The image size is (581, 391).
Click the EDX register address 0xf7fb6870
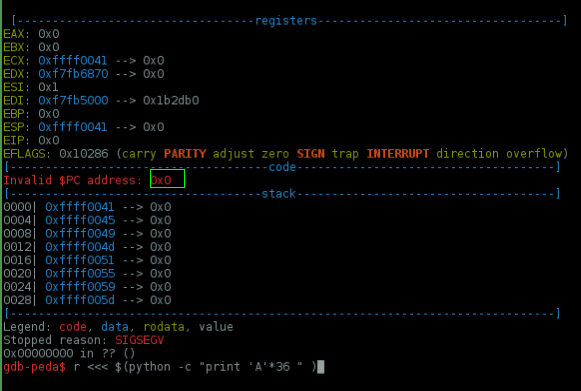[x=73, y=74]
